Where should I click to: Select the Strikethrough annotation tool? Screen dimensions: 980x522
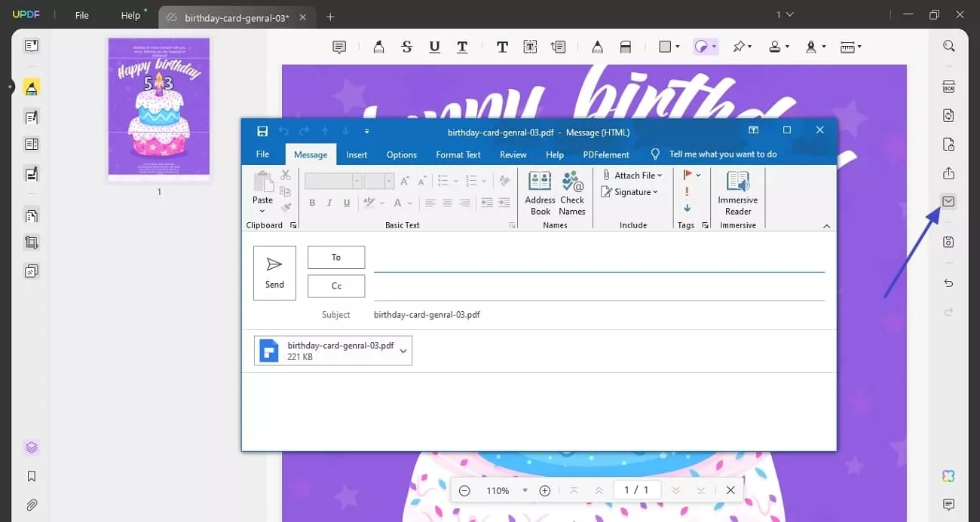[x=407, y=47]
